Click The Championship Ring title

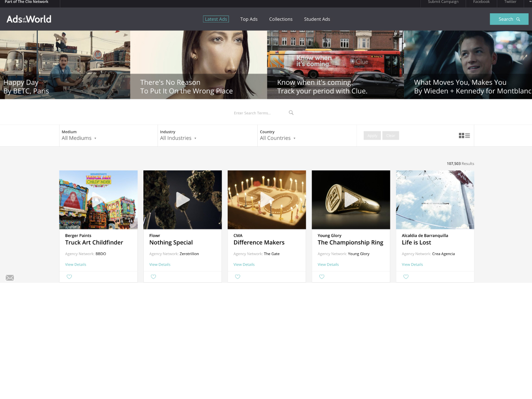pos(350,243)
